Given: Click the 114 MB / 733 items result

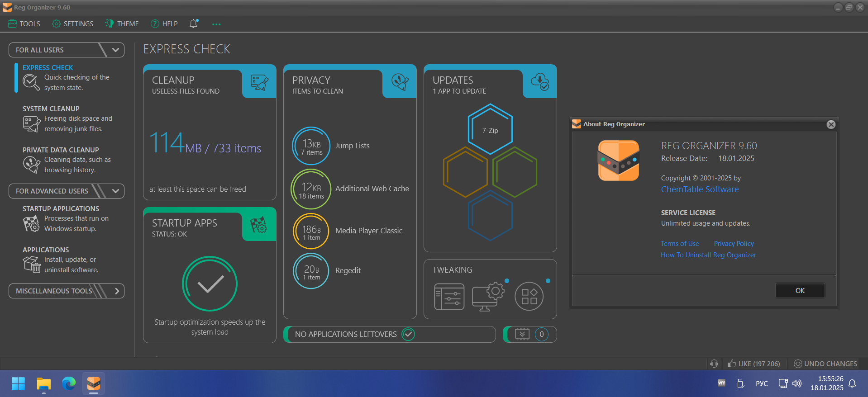Looking at the screenshot, I should 205,143.
